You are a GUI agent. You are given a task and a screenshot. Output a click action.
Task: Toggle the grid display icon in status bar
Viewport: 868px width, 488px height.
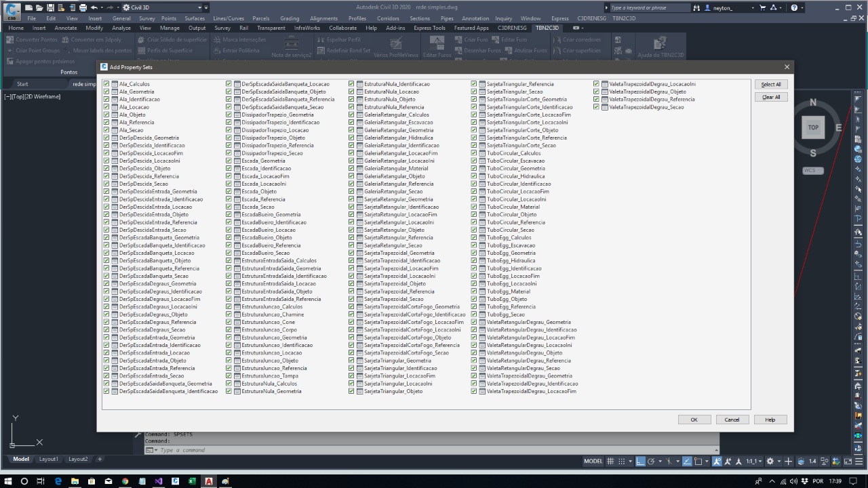[611, 461]
